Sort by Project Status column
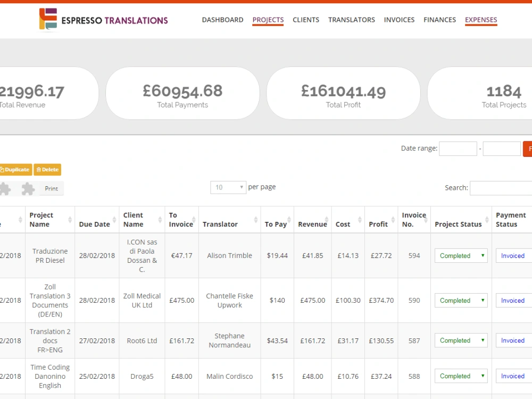 461,220
